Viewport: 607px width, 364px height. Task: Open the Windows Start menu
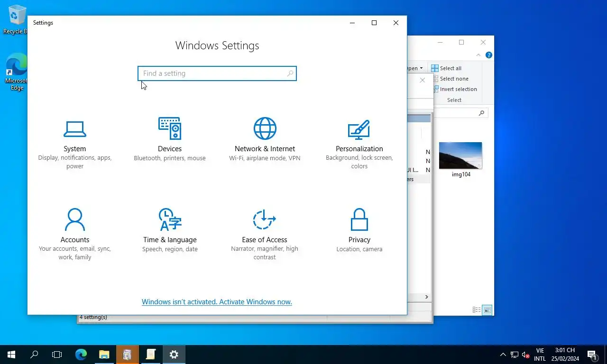click(x=11, y=354)
